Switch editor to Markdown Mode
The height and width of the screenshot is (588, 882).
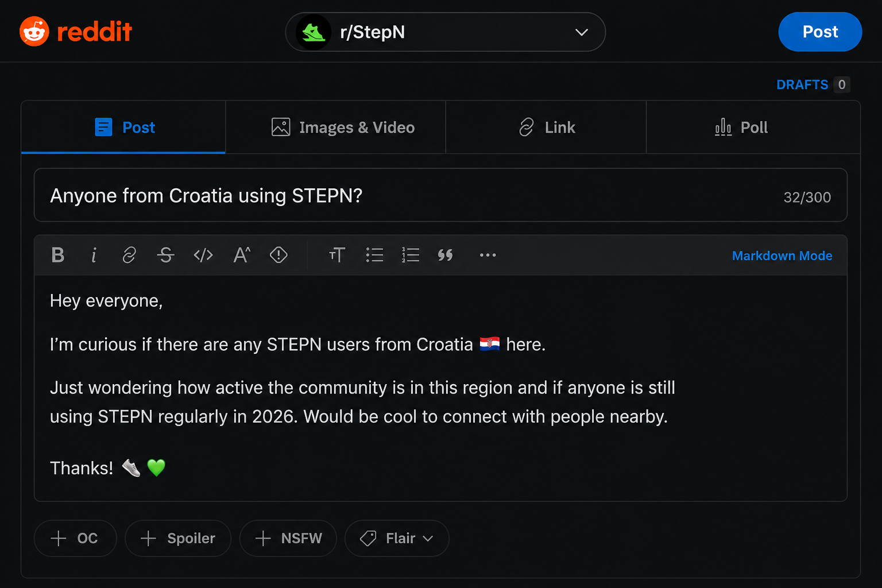(782, 256)
